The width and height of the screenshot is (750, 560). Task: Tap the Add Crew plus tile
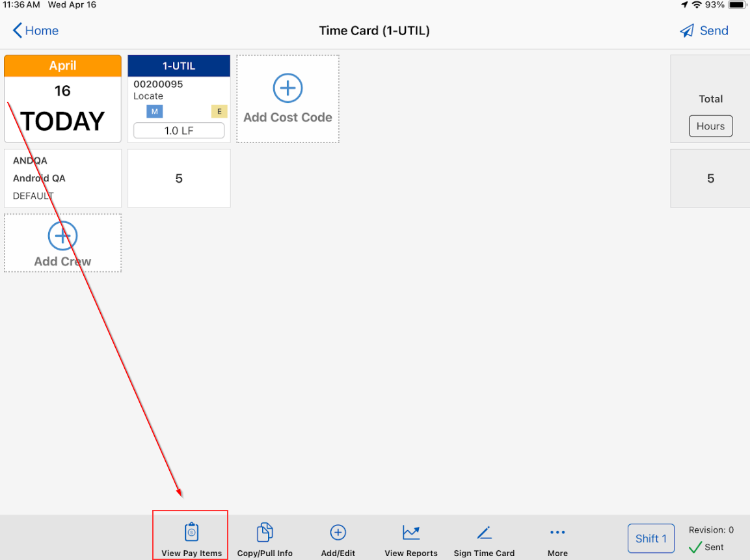point(62,243)
